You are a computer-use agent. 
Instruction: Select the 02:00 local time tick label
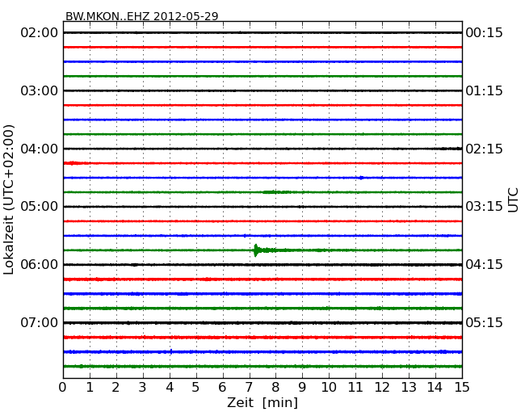[40, 33]
